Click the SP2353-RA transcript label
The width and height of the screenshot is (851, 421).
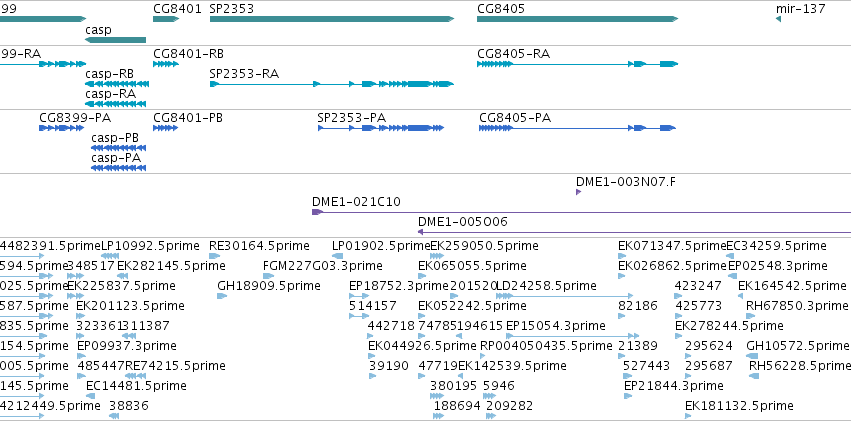pyautogui.click(x=244, y=74)
